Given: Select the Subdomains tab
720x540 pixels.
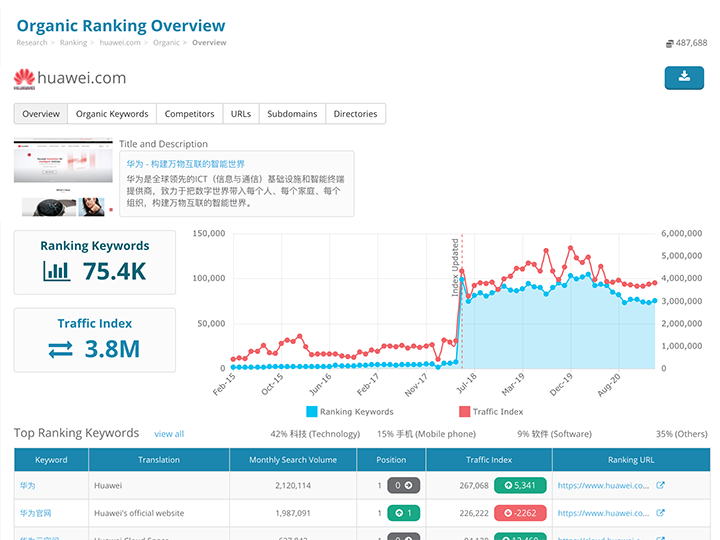Looking at the screenshot, I should (292, 114).
